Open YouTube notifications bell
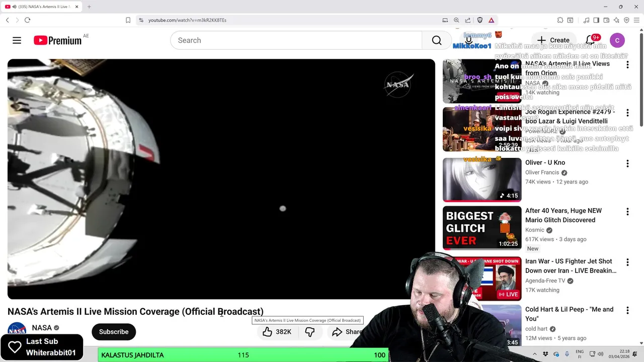This screenshot has height=362, width=644. [x=590, y=40]
